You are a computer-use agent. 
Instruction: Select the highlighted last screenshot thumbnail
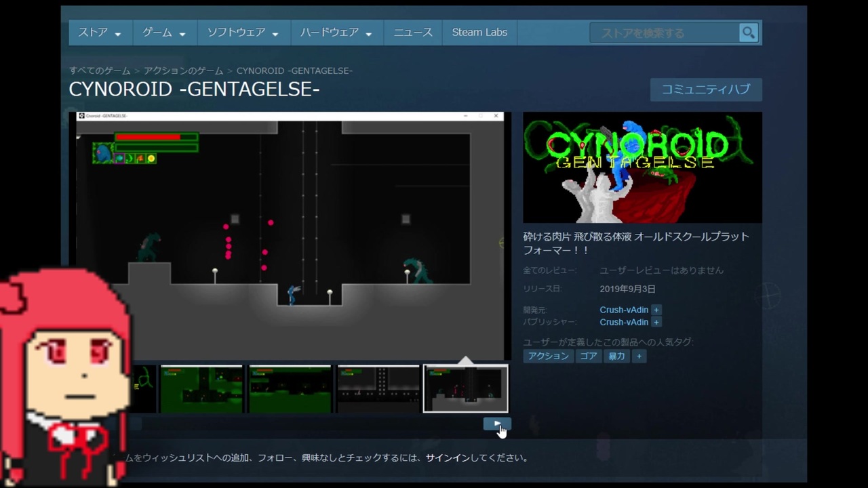465,388
